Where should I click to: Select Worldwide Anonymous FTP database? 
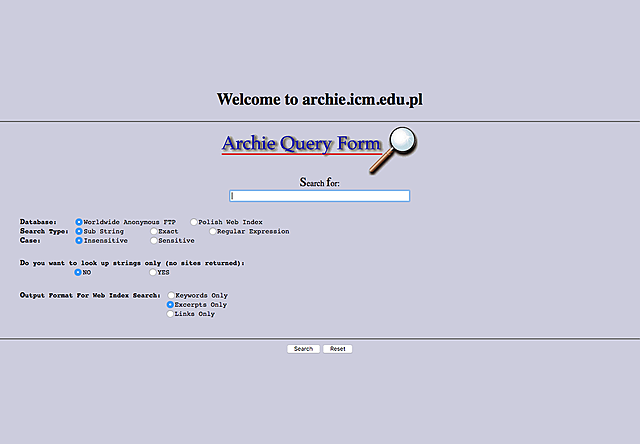click(79, 222)
